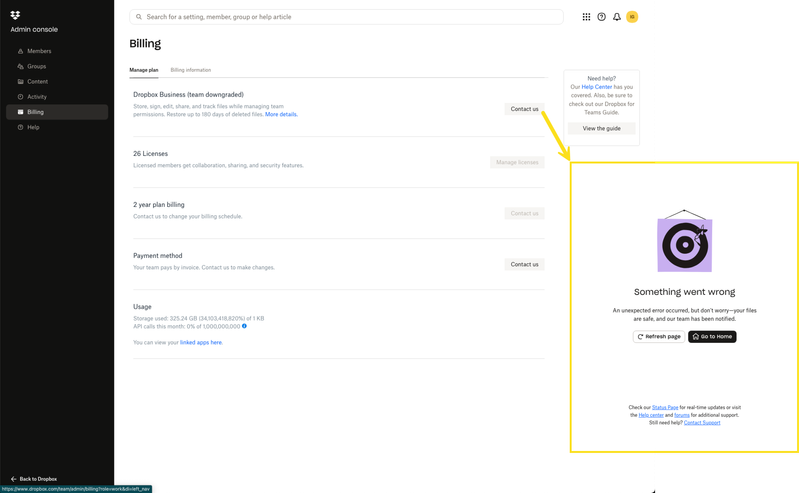Click the question mark help icon in header
Viewport: 799px width, 493px height.
point(601,17)
